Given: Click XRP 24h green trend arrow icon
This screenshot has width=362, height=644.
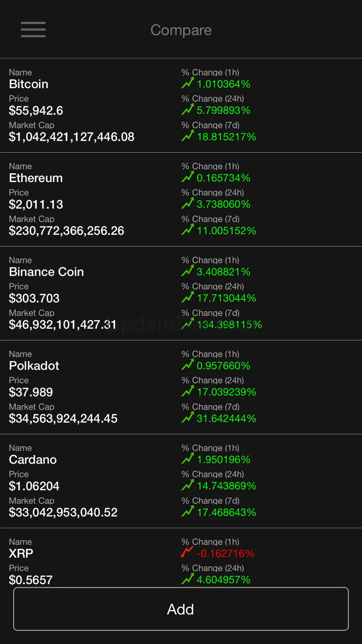Looking at the screenshot, I should coord(187,579).
